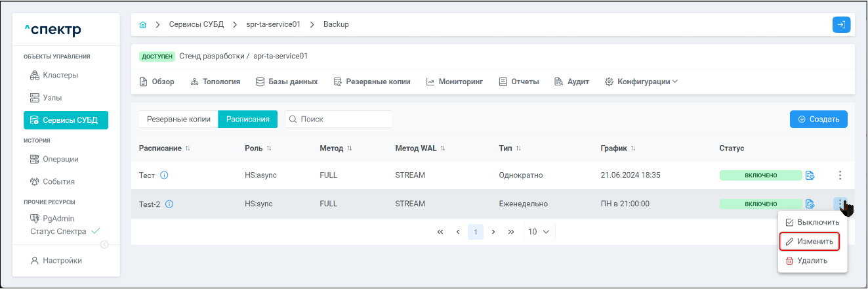Click backup icon in Test-2 row
The width and height of the screenshot is (868, 289).
pyautogui.click(x=810, y=204)
